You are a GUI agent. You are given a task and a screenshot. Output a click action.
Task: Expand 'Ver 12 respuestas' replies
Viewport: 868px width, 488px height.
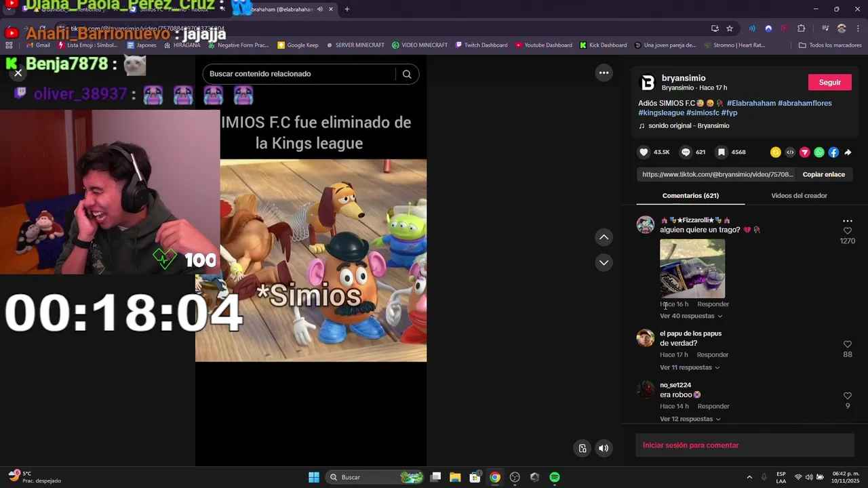pos(690,419)
